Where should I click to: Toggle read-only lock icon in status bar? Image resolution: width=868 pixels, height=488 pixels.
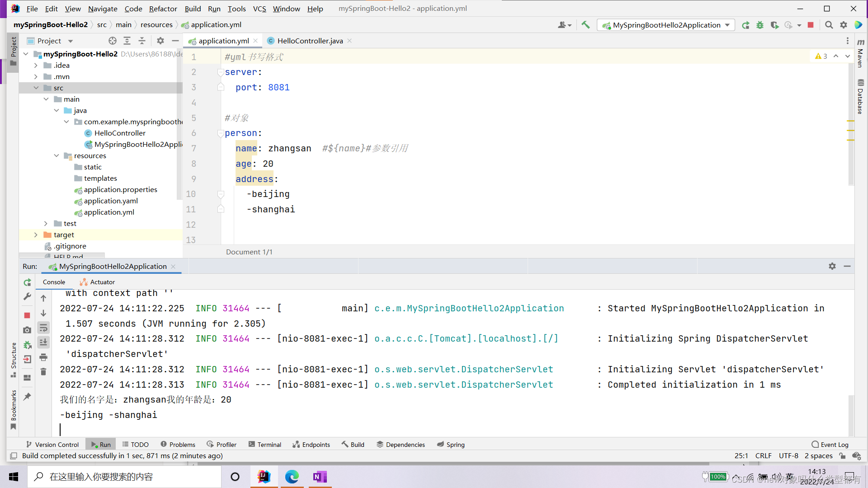[x=842, y=455]
